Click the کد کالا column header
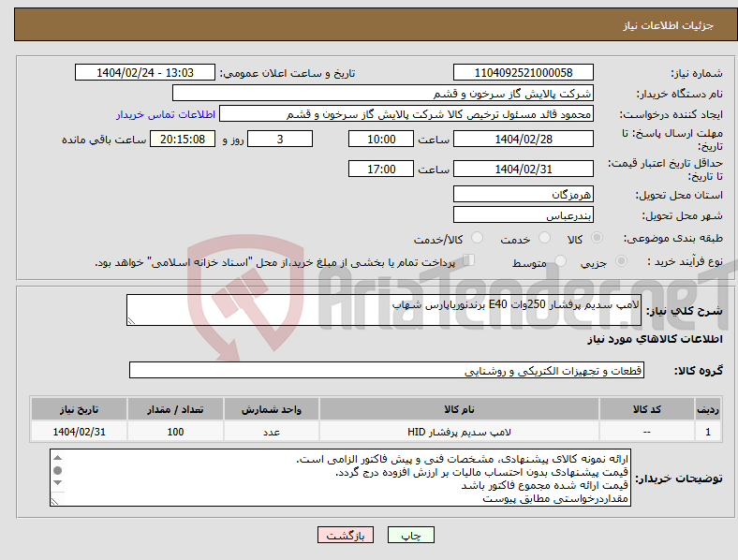 click(647, 409)
